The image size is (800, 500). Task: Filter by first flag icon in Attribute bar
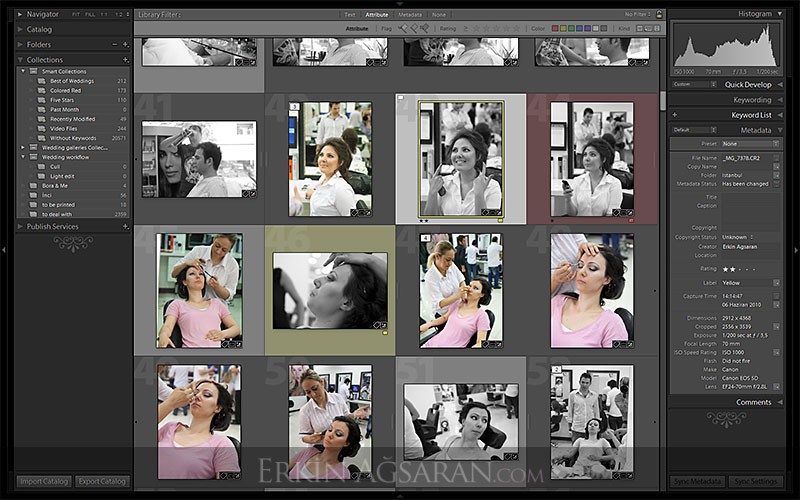point(403,29)
